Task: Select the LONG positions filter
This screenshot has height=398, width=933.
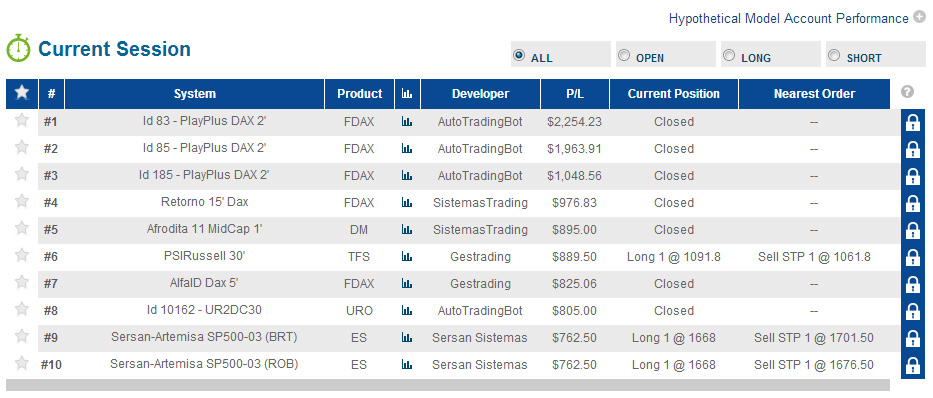Action: (728, 55)
